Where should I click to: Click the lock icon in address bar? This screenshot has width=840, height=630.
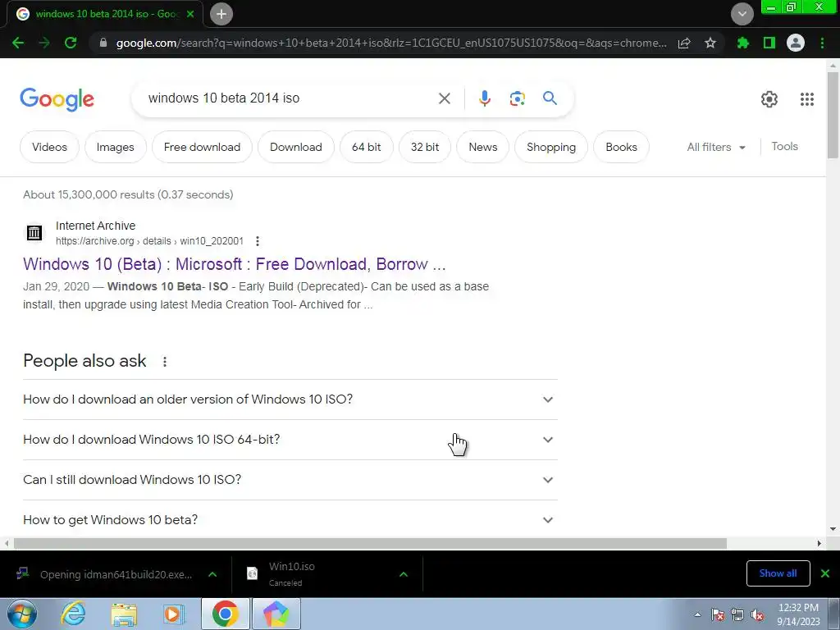pyautogui.click(x=103, y=43)
